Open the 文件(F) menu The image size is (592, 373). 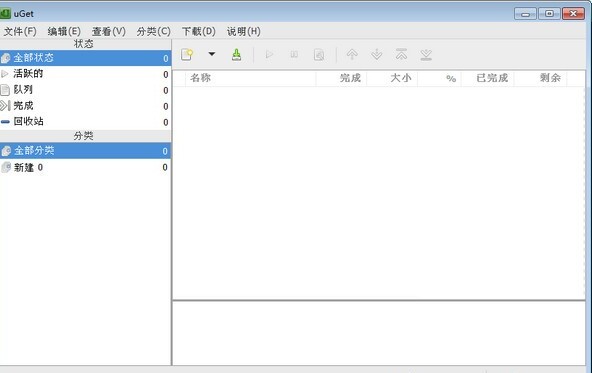pos(20,31)
